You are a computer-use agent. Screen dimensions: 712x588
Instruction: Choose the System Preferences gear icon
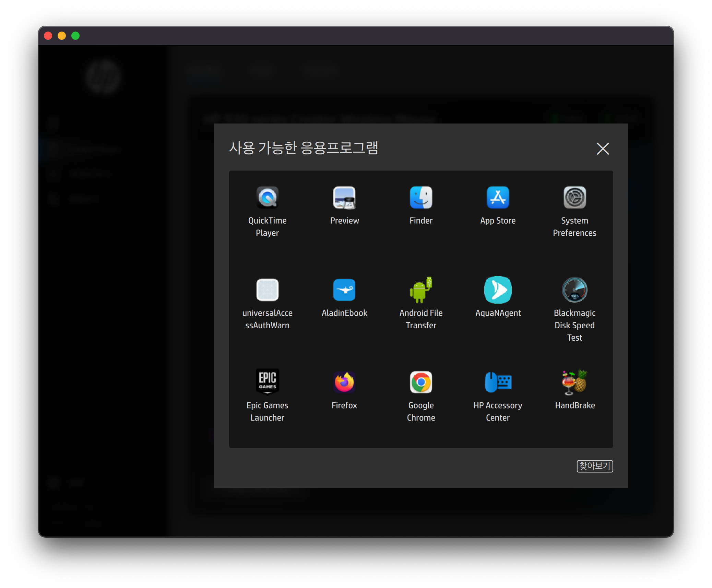click(x=574, y=198)
